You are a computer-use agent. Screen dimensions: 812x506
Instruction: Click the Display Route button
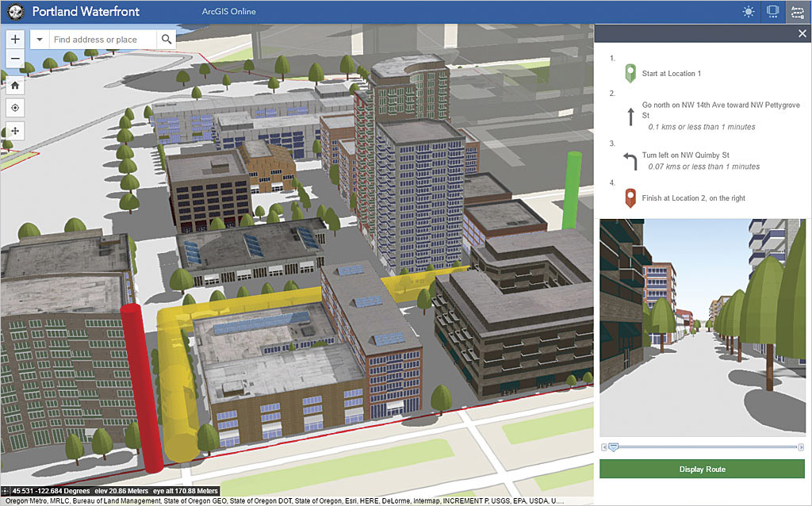pos(702,470)
